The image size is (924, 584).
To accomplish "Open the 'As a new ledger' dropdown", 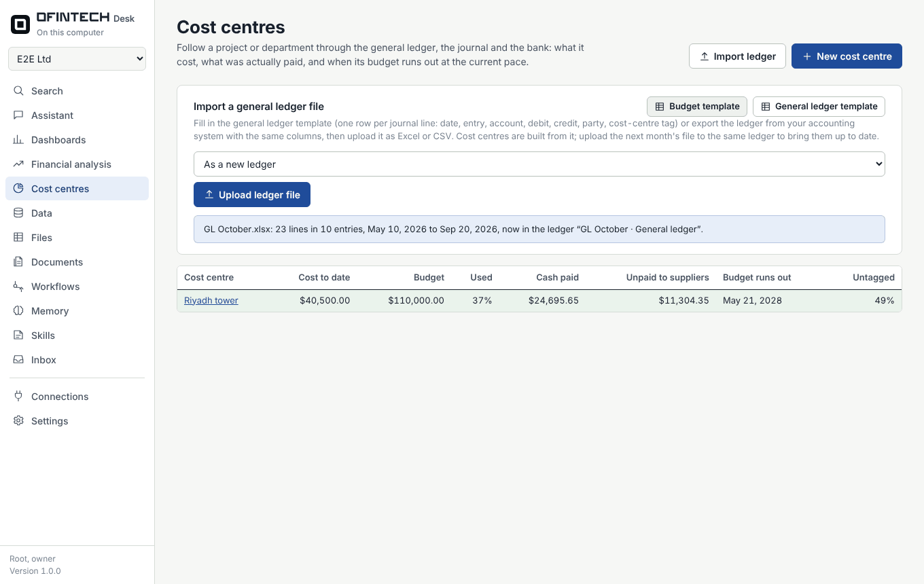I will (x=539, y=164).
